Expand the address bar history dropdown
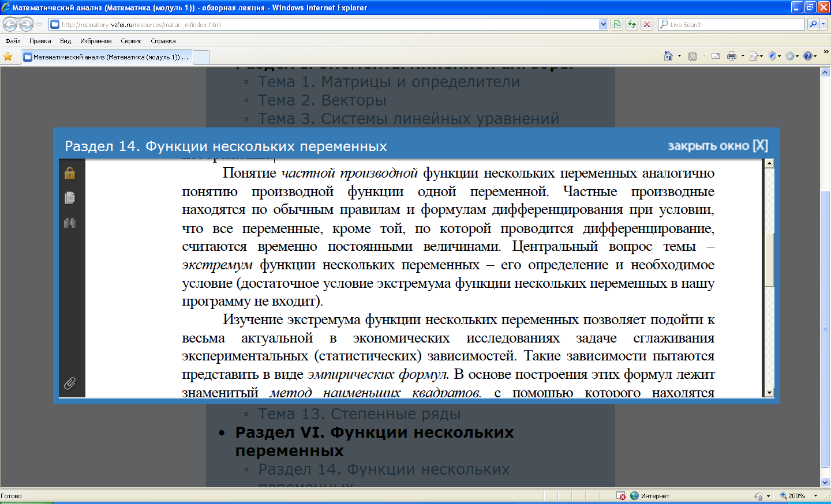Viewport: 831px width, 504px height. coord(603,25)
